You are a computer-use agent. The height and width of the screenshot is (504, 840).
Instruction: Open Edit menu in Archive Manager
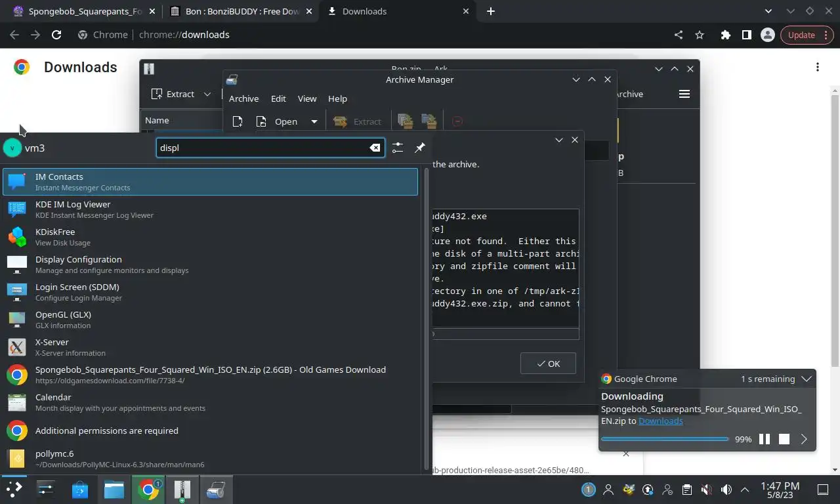278,98
